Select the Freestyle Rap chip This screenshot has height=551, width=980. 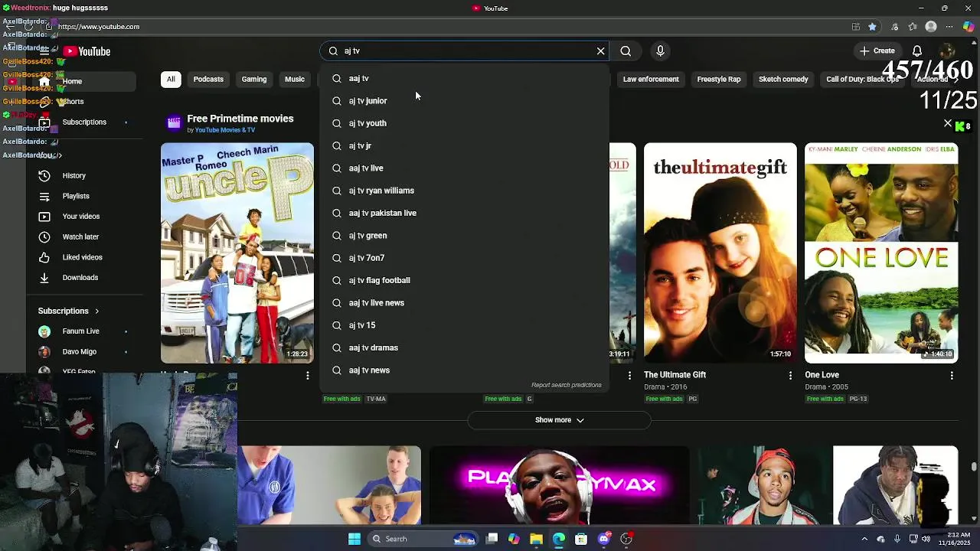(719, 80)
